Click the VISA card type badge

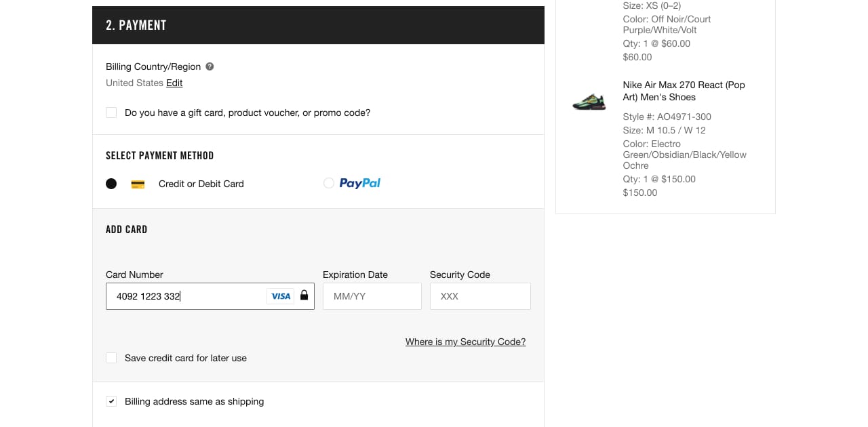[x=281, y=296]
